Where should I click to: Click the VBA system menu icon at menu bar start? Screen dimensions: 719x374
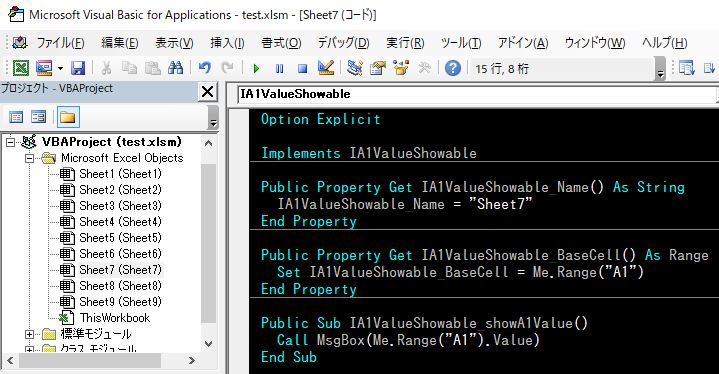(20, 43)
